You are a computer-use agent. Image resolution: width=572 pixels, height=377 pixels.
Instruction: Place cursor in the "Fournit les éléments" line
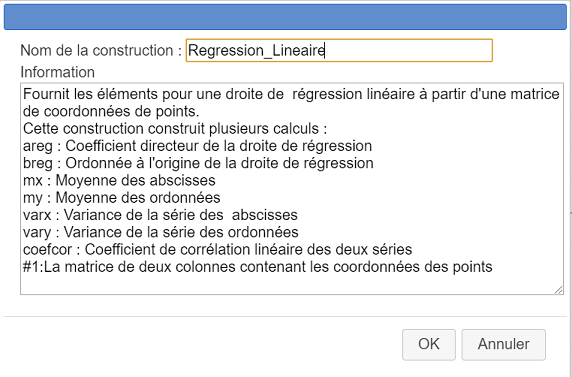click(x=291, y=95)
